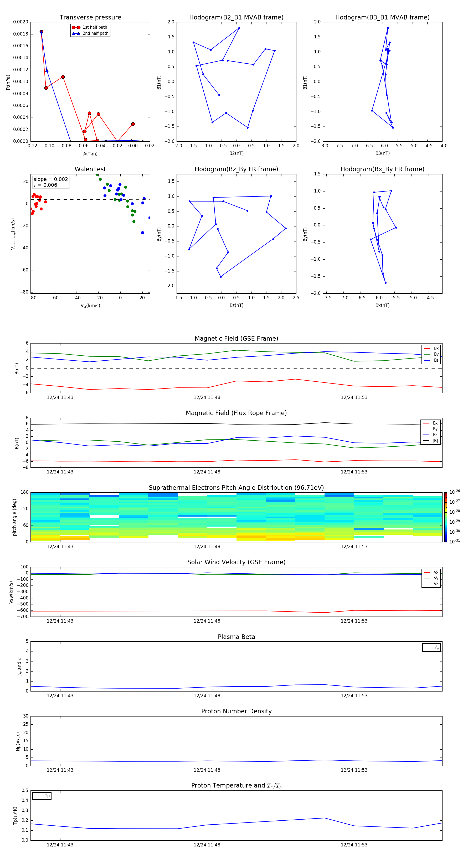Select By' legend entry in Flux Rope plot
Image resolution: width=473 pixels, height=868 pixels.
point(431,429)
